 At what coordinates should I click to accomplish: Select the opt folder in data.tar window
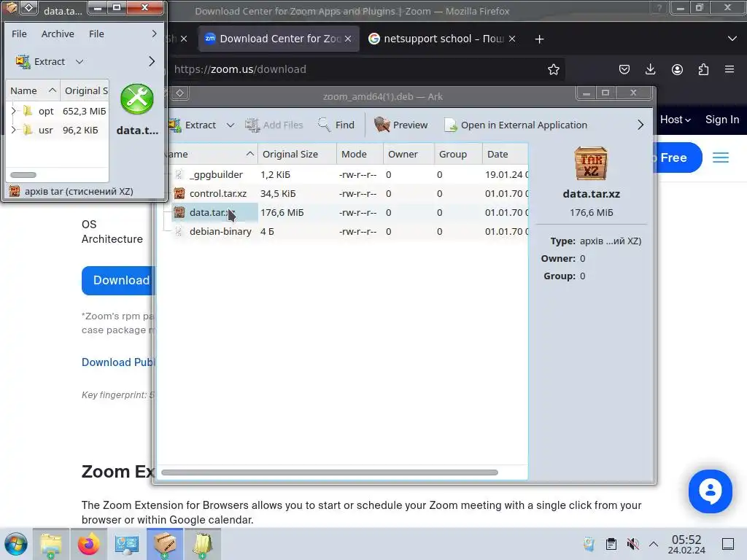(x=46, y=111)
